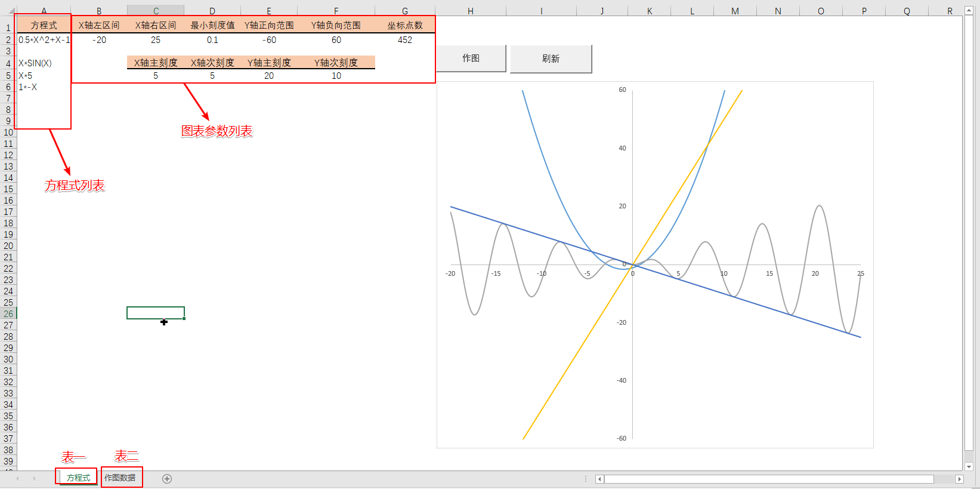This screenshot has height=489, width=980.
Task: Select the X轴左区间 header cell
Action: 99,25
